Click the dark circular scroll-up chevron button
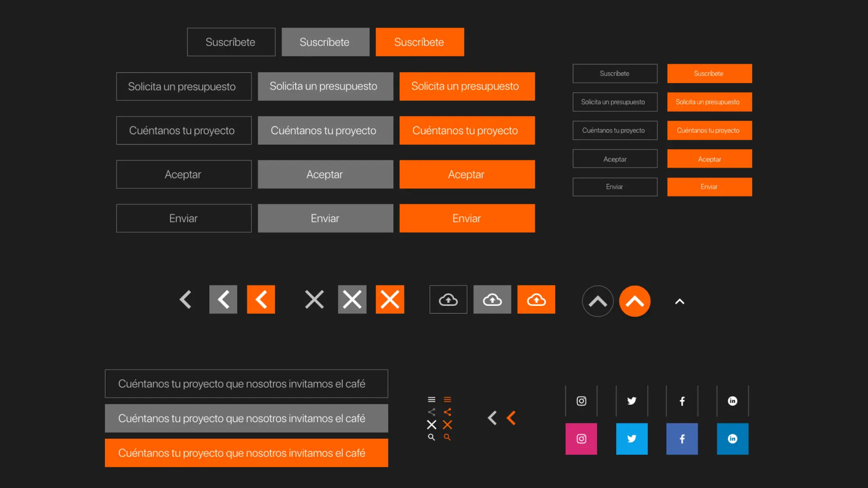Viewport: 868px width, 488px height. [598, 301]
